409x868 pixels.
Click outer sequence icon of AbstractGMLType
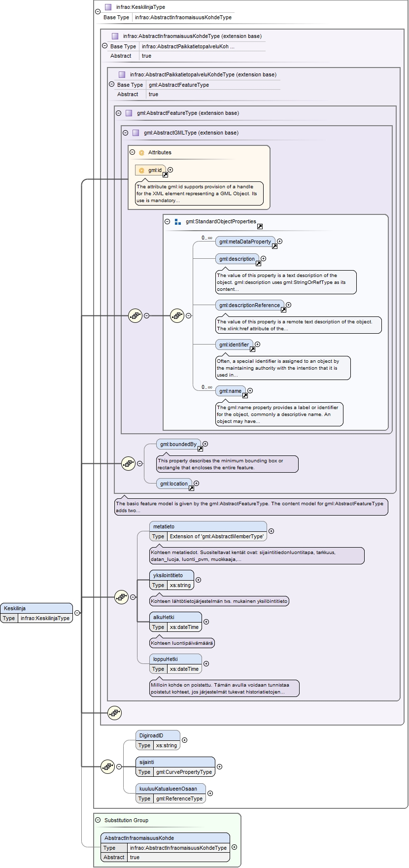(135, 315)
